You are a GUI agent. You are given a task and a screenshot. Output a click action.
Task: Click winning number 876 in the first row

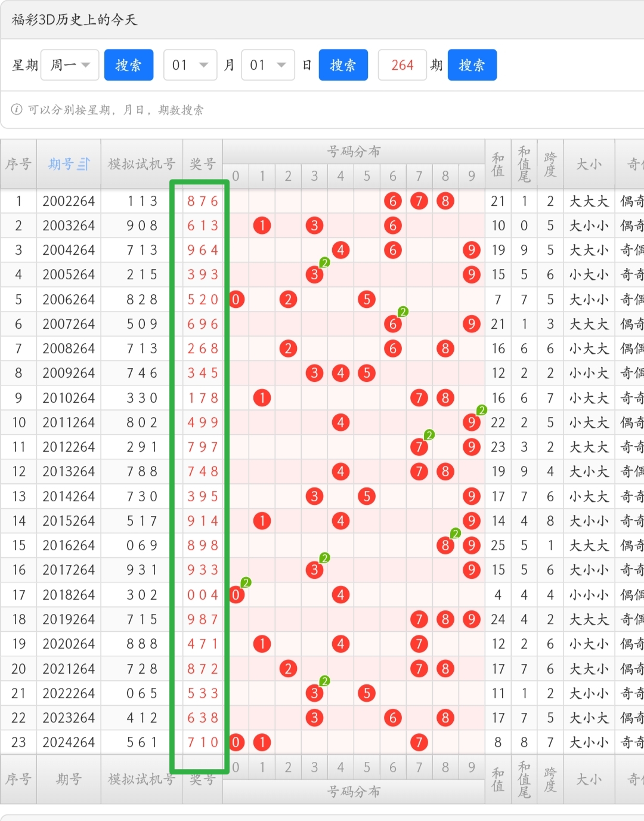pos(203,201)
